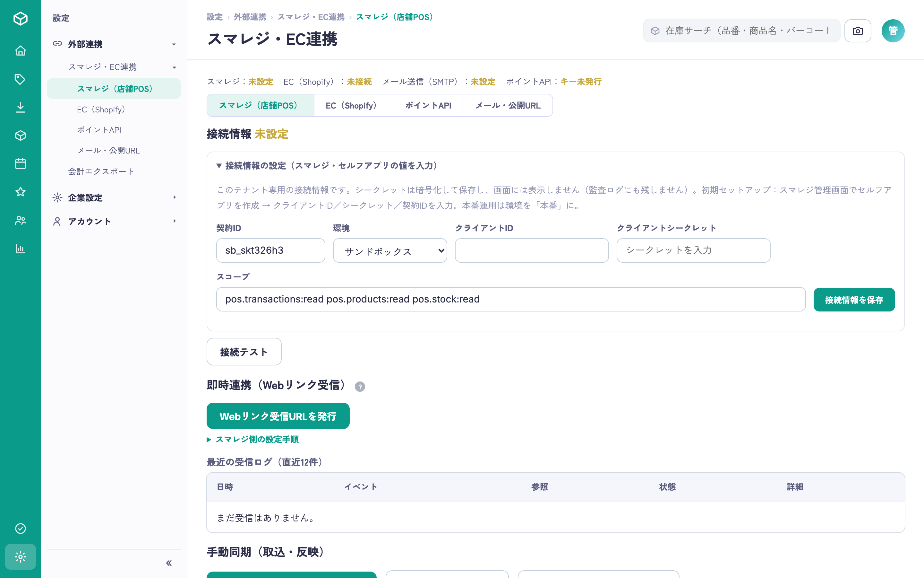This screenshot has width=924, height=578.
Task: Click the gear icon next to 企業設定
Action: click(57, 197)
